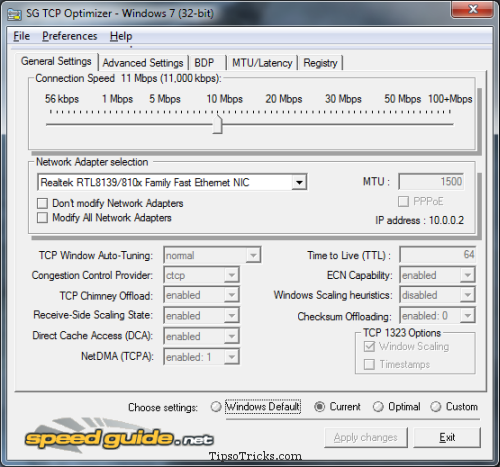The height and width of the screenshot is (467, 500).
Task: Toggle the Timestamps checkbox
Action: pos(369,364)
